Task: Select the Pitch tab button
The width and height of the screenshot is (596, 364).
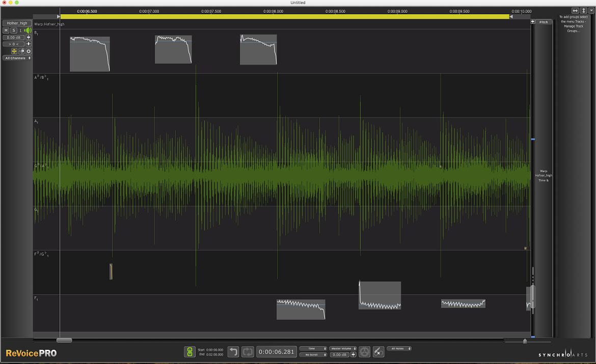Action: (x=544, y=22)
